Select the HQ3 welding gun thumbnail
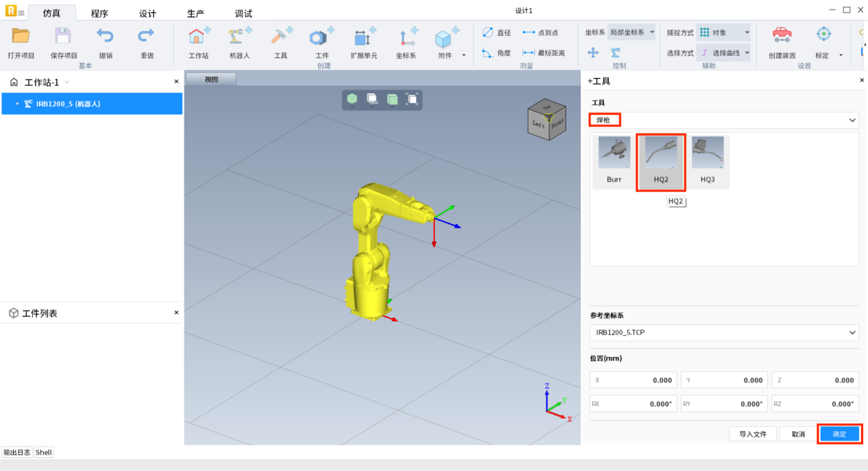The width and height of the screenshot is (868, 471). pos(708,162)
